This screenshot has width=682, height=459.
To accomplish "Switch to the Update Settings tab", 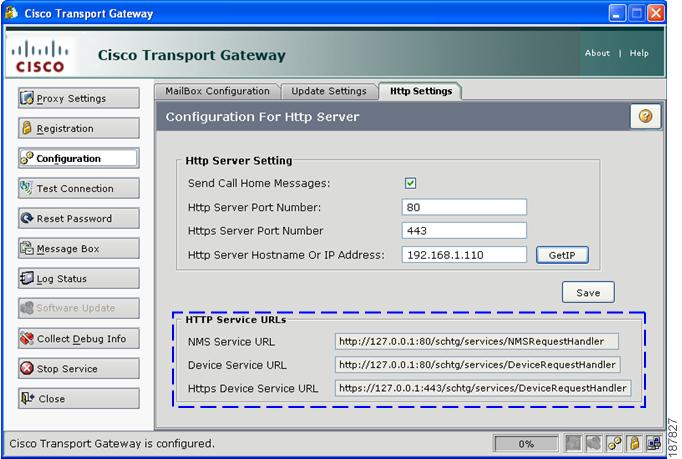I will [329, 91].
